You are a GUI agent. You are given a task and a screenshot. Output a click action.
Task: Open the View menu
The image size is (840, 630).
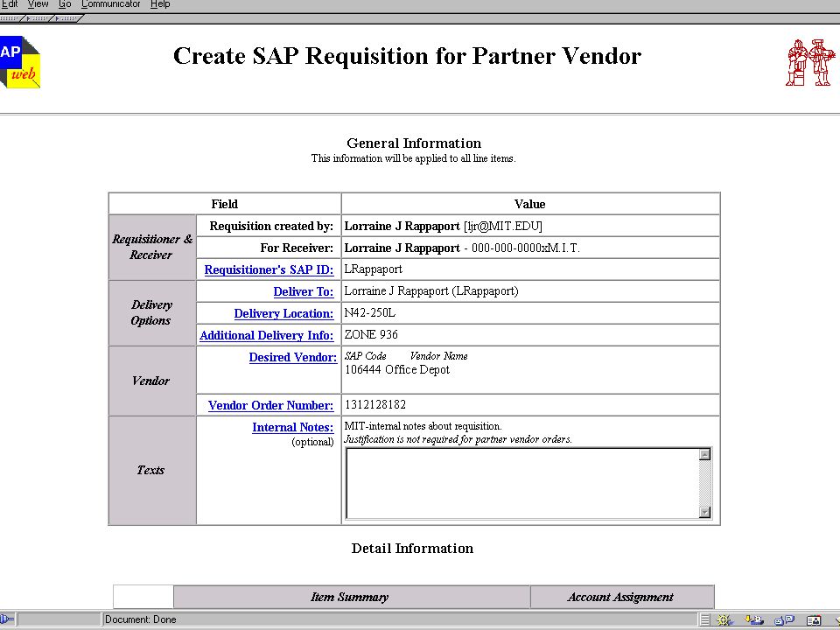38,4
